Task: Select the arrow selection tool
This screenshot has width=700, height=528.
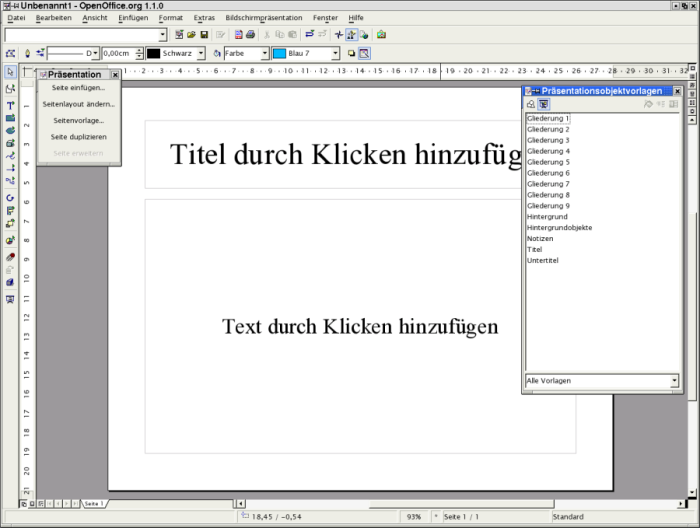Action: [10, 72]
